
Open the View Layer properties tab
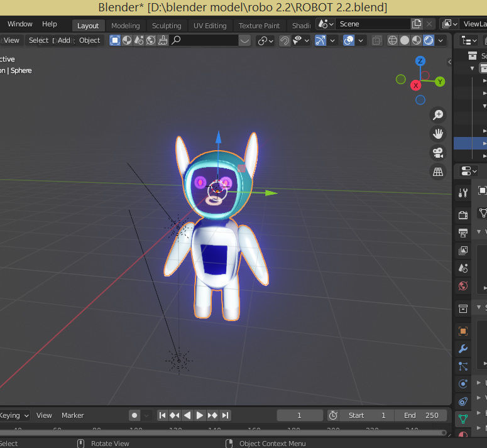(x=462, y=250)
